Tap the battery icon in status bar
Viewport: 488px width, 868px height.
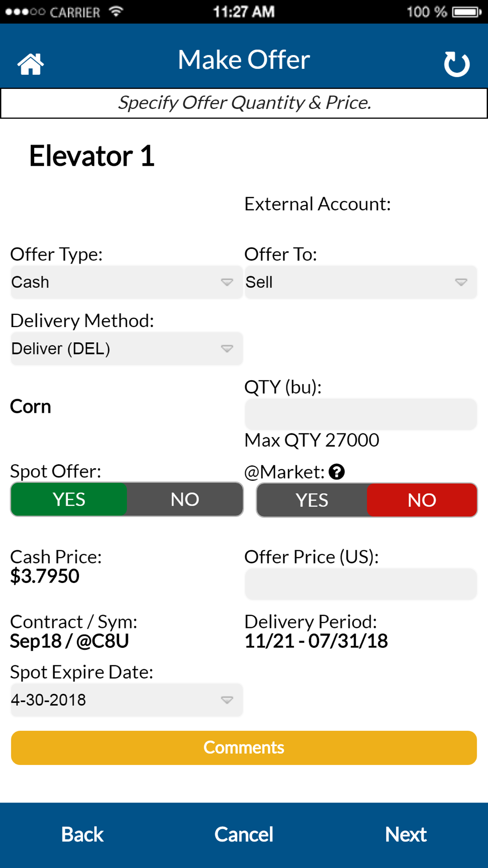tap(467, 12)
